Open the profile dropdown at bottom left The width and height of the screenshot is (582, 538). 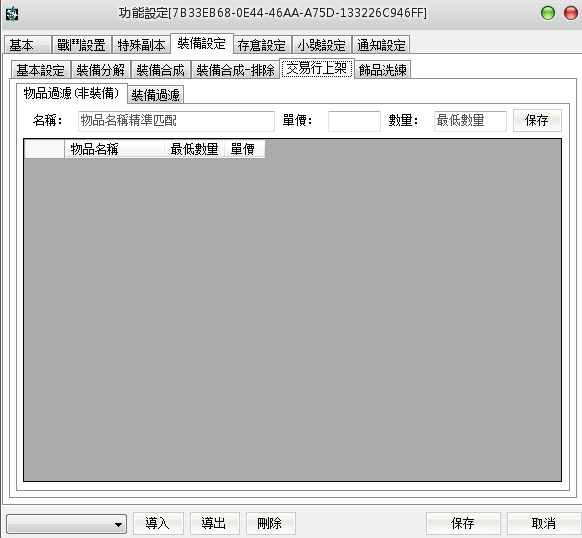67,524
